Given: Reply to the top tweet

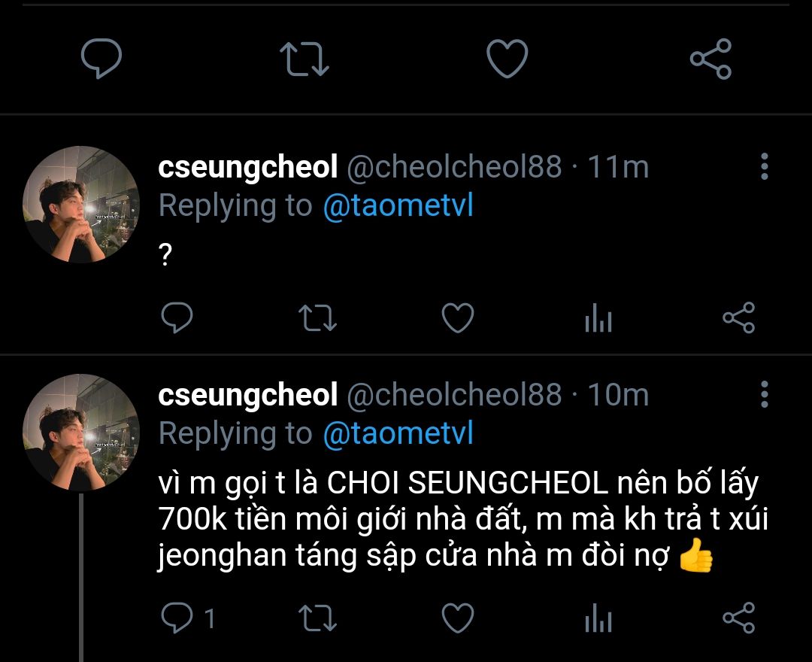Looking at the screenshot, I should tap(101, 60).
